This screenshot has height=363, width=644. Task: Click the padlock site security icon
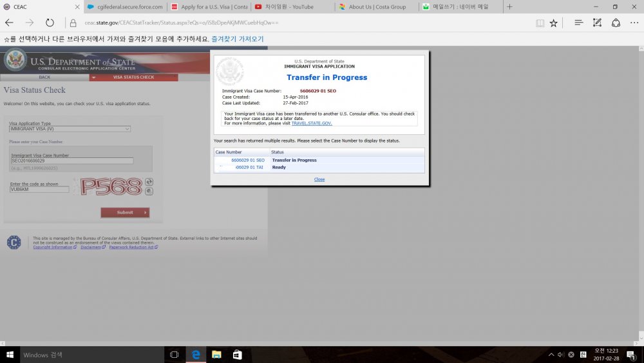(x=73, y=23)
